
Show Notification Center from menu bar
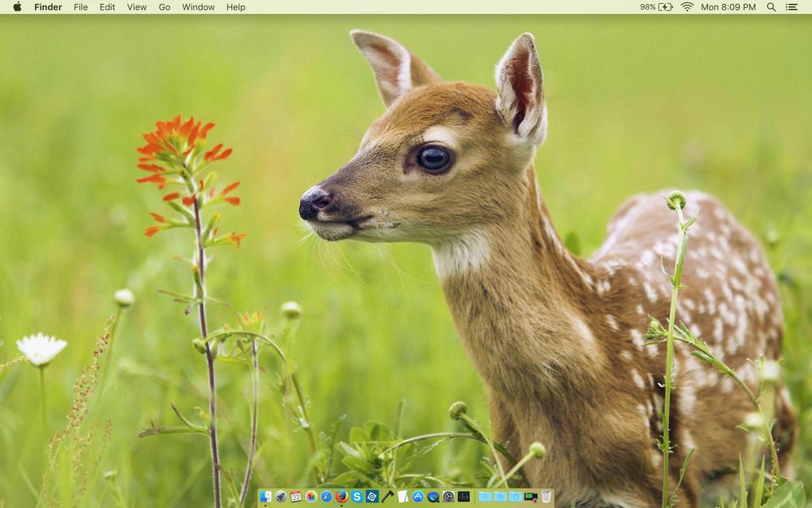pyautogui.click(x=792, y=7)
